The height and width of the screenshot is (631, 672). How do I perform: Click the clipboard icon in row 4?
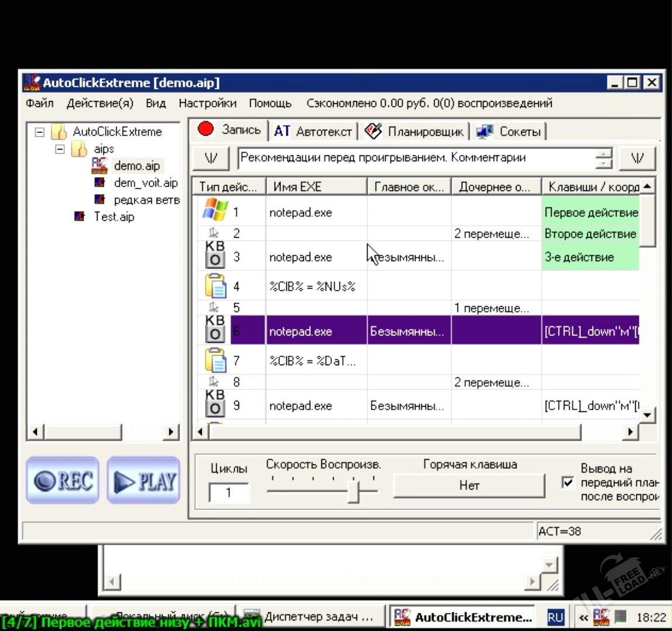pos(216,286)
